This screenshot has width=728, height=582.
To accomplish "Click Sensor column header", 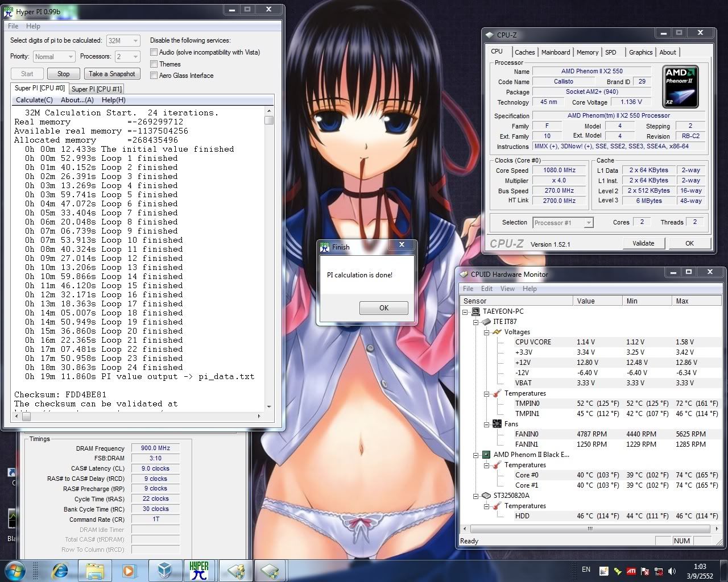I will [x=516, y=301].
